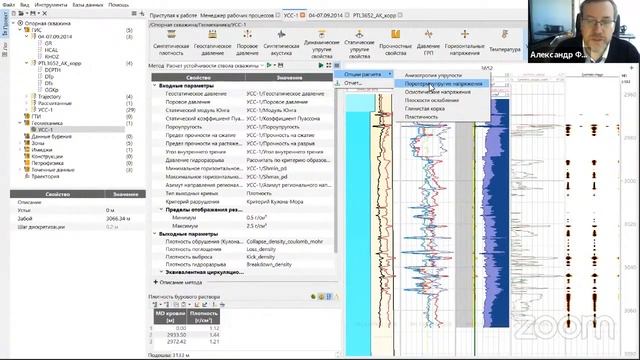This screenshot has height=360, width=640.
Task: Switch to the Приступая к работе tab
Action: 173,16
